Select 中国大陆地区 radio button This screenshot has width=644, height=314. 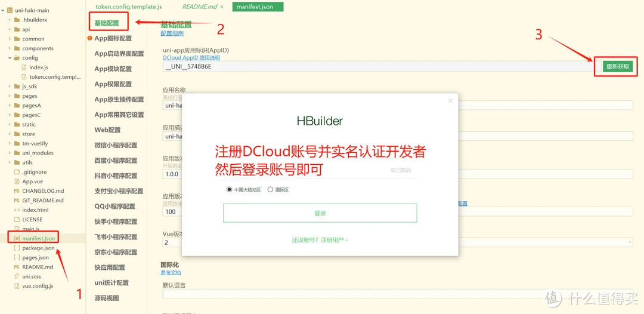pyautogui.click(x=229, y=189)
